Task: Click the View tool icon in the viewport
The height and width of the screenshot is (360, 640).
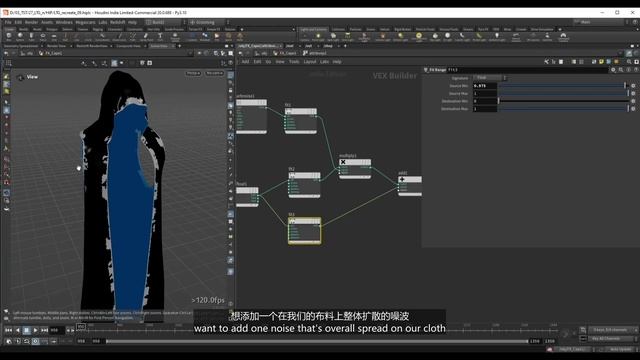Action: (x=20, y=77)
